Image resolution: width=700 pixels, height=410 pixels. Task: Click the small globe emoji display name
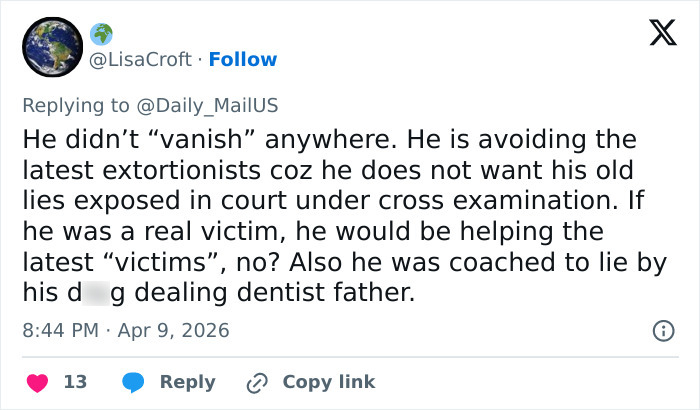102,34
